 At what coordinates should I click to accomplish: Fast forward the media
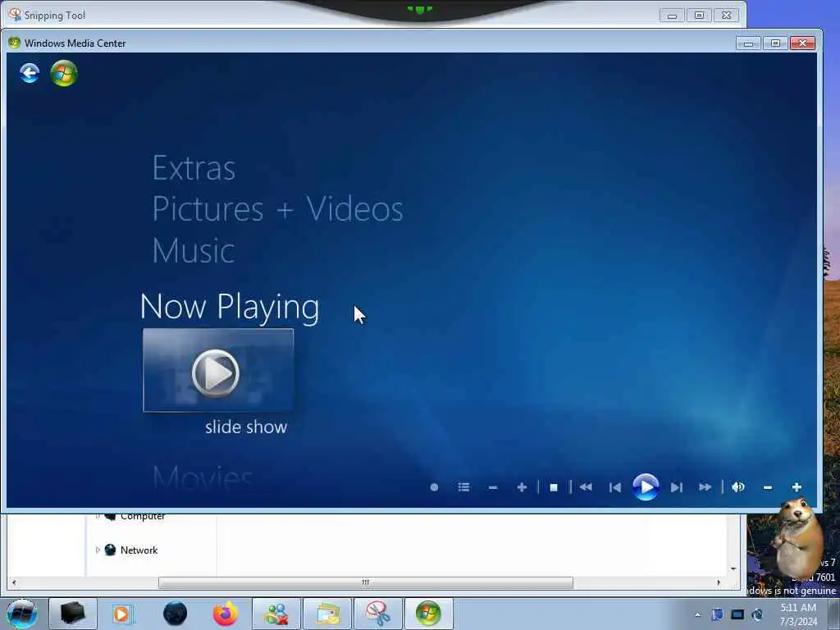point(705,487)
